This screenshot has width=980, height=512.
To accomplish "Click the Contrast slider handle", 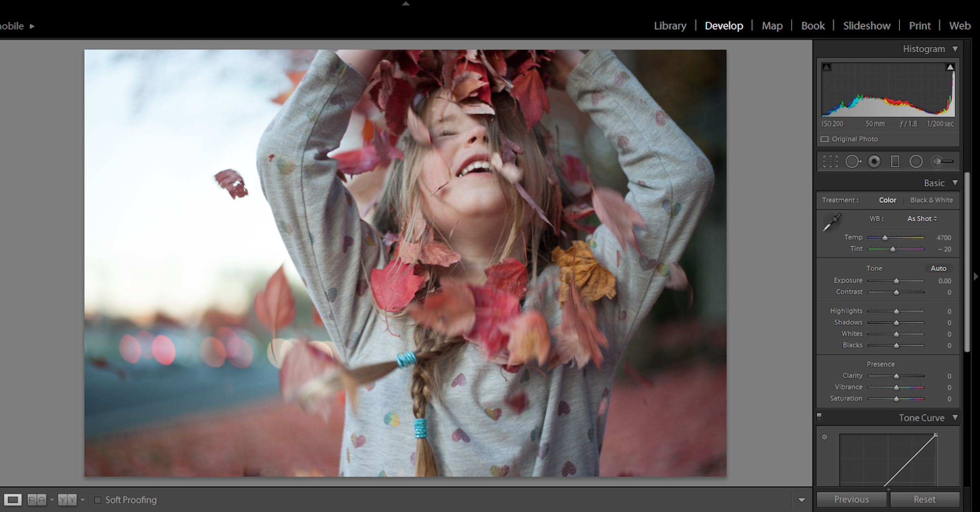I will tap(896, 292).
